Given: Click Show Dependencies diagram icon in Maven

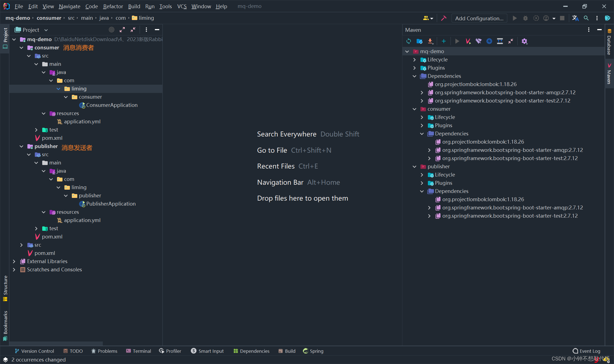Looking at the screenshot, I should [x=500, y=41].
